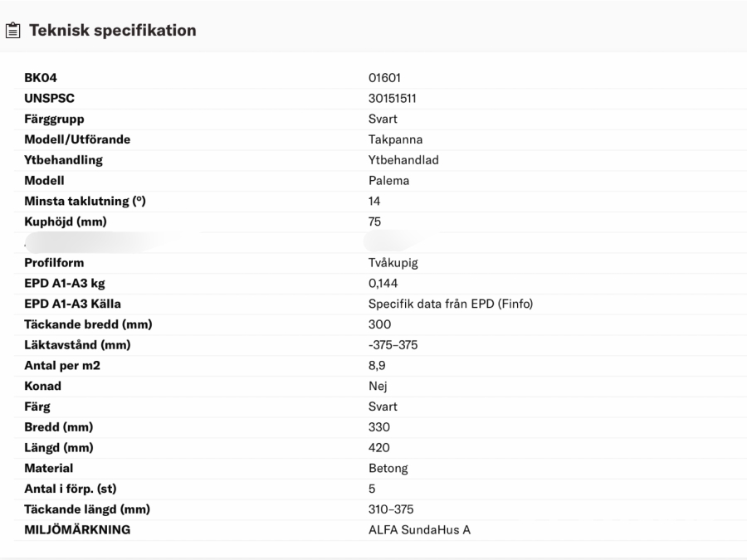Click the Minsta taklutning label
Viewport: 747px width, 560px height.
[85, 202]
